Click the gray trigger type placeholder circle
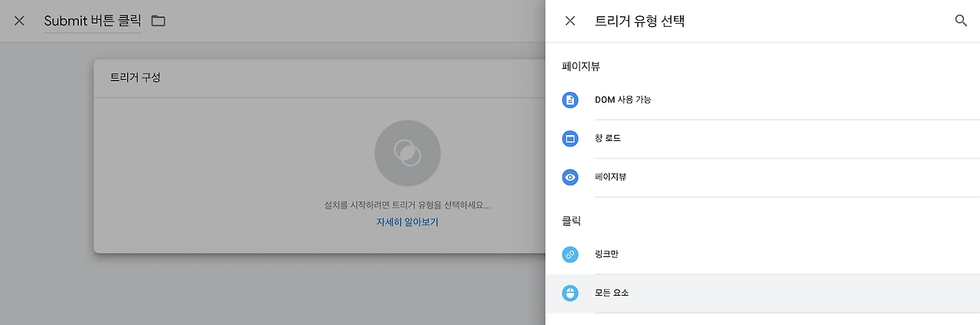The width and height of the screenshot is (980, 325). click(407, 153)
